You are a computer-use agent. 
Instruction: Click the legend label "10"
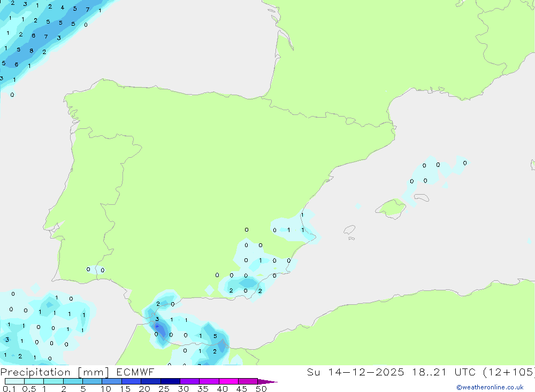106,389
